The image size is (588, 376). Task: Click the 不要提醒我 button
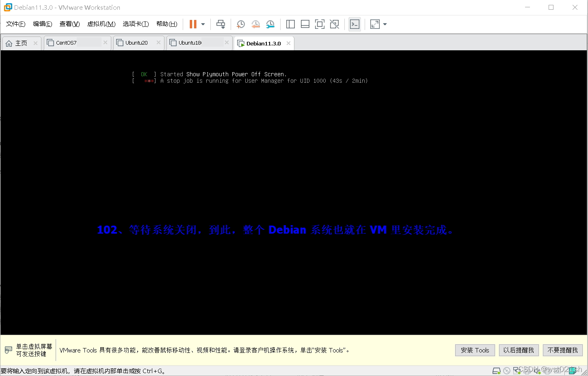tap(562, 350)
